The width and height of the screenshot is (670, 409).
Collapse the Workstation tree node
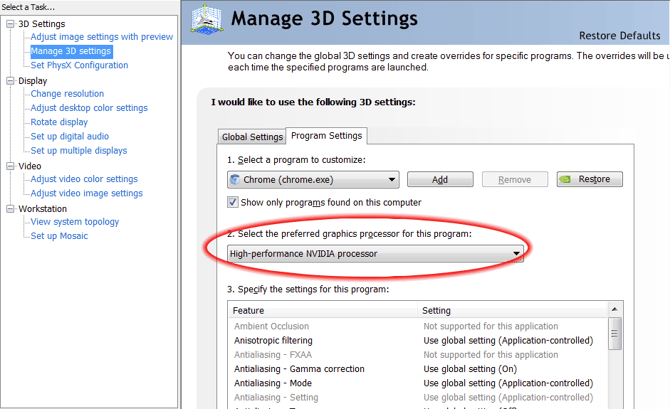pos(11,209)
